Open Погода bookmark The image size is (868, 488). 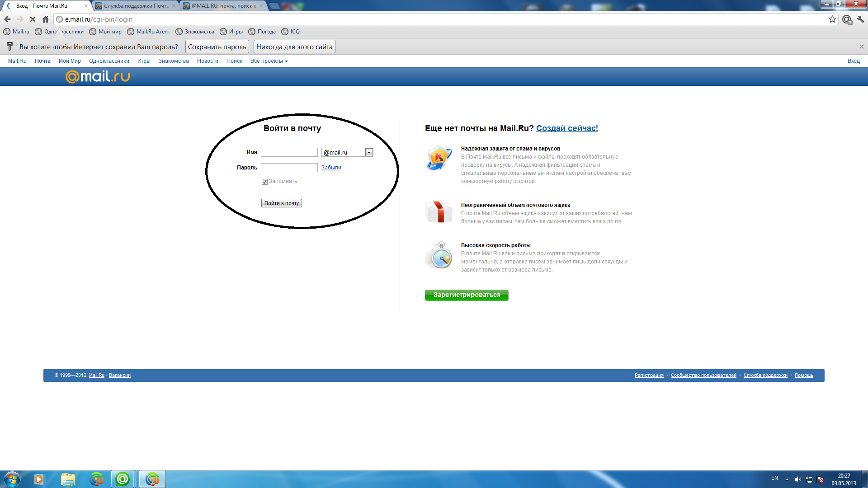[262, 32]
